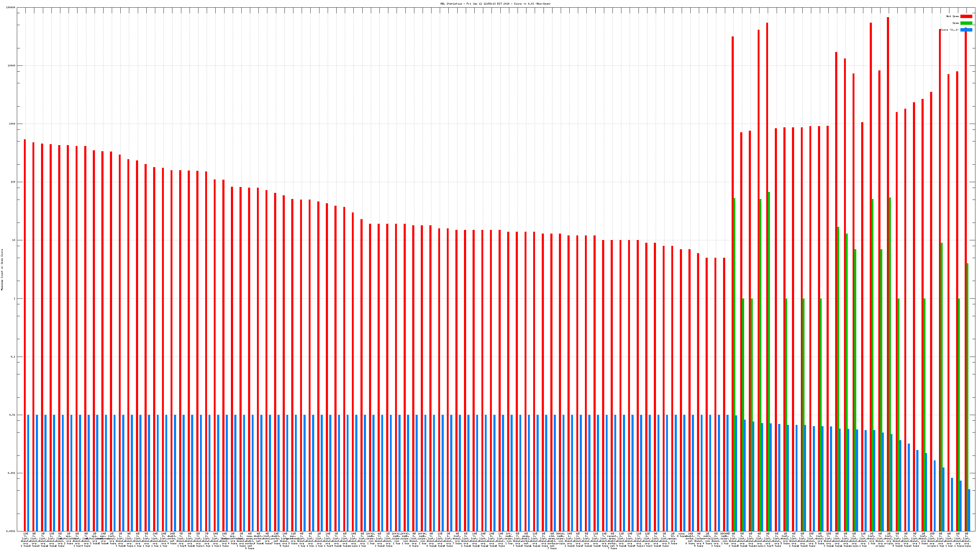Click the RBL Statistics chart title
980x551 pixels.
pyautogui.click(x=495, y=3)
